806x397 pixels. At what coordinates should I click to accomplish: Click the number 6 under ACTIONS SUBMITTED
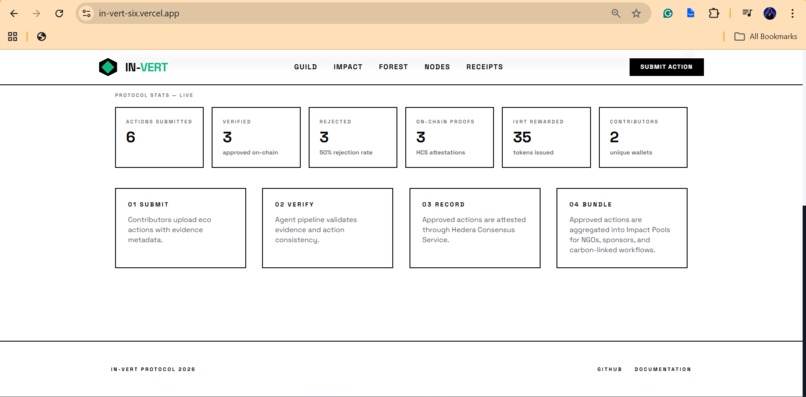[x=131, y=137]
